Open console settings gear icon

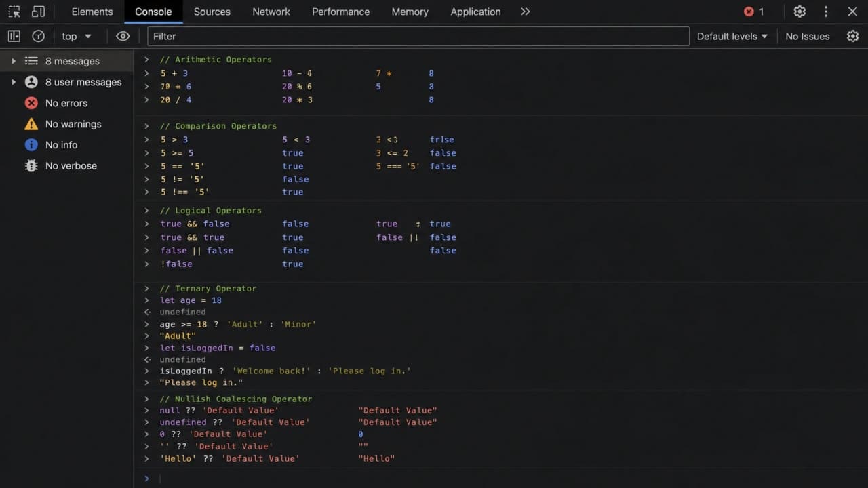[852, 36]
